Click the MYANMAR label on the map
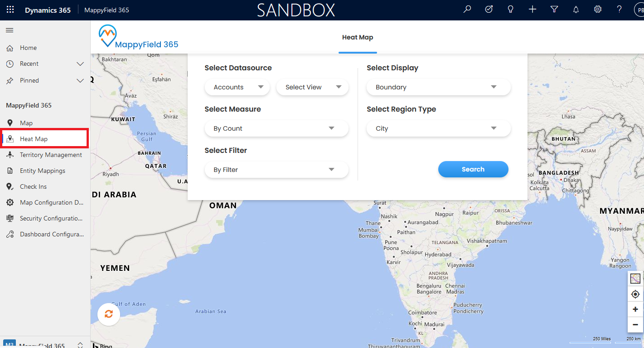Image resolution: width=644 pixels, height=348 pixels. [621, 211]
